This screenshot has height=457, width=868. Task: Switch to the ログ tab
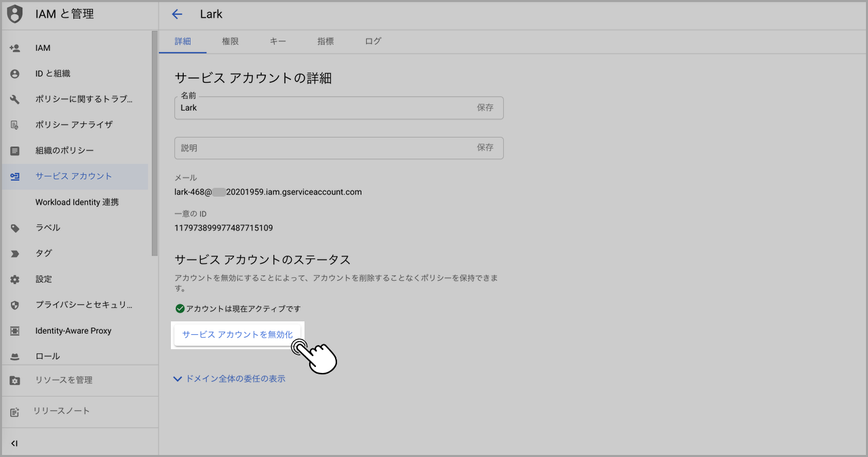point(373,41)
